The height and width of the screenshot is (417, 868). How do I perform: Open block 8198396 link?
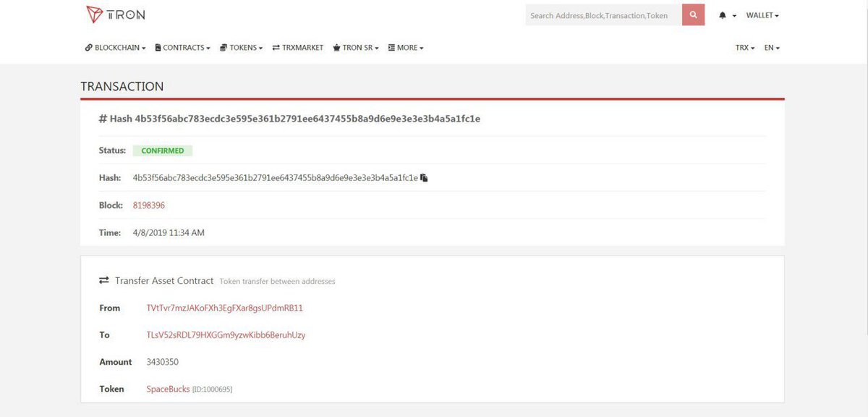pos(149,206)
